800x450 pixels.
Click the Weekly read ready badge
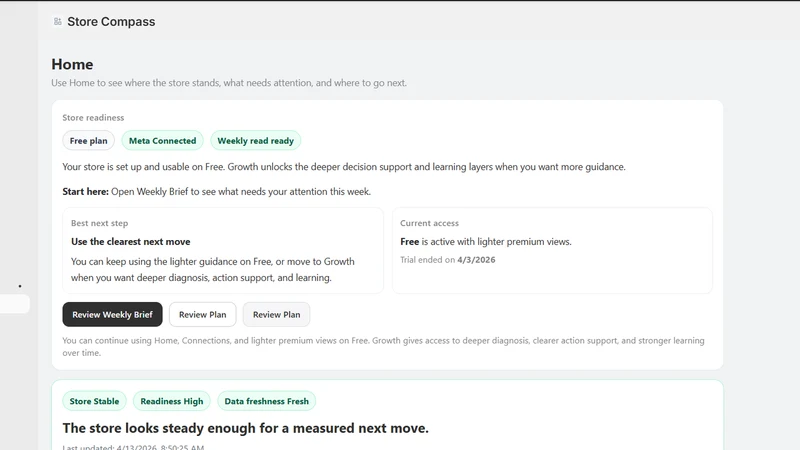(x=256, y=141)
